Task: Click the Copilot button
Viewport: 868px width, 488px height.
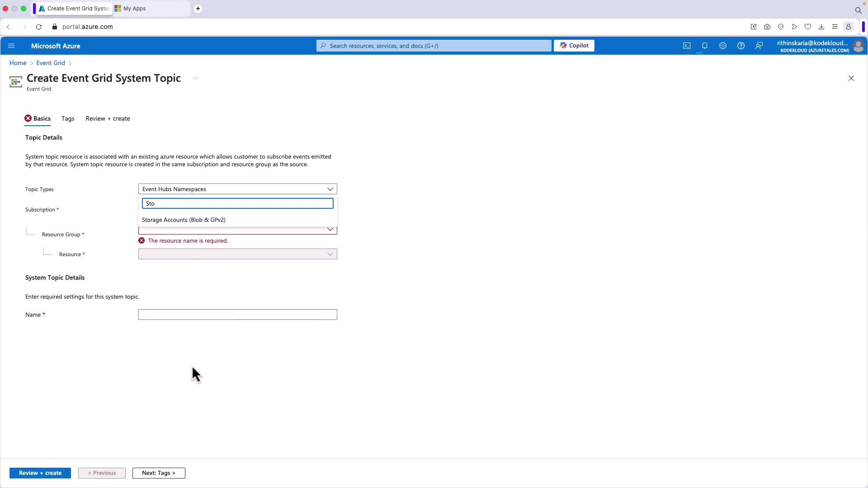Action: [x=574, y=46]
